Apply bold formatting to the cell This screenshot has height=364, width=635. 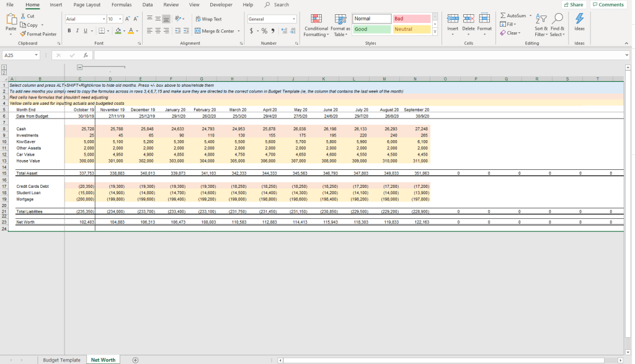tap(69, 30)
